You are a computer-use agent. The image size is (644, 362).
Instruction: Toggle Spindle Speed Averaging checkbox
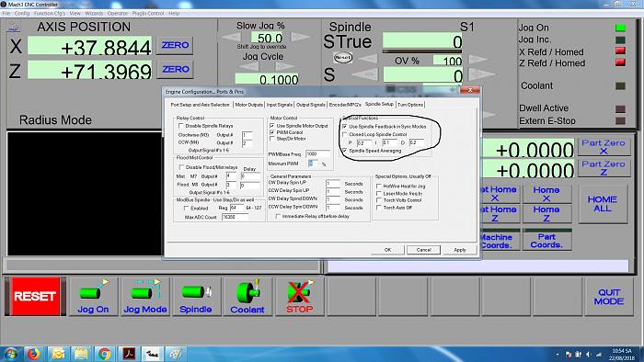click(345, 151)
